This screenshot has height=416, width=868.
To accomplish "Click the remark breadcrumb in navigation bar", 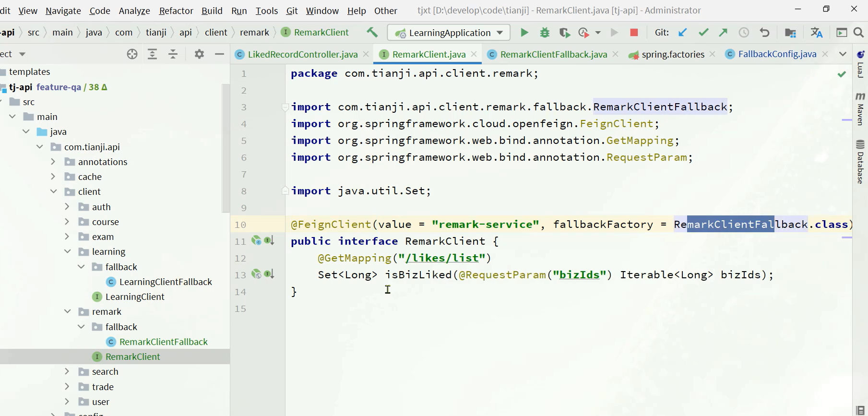I will pos(254,32).
